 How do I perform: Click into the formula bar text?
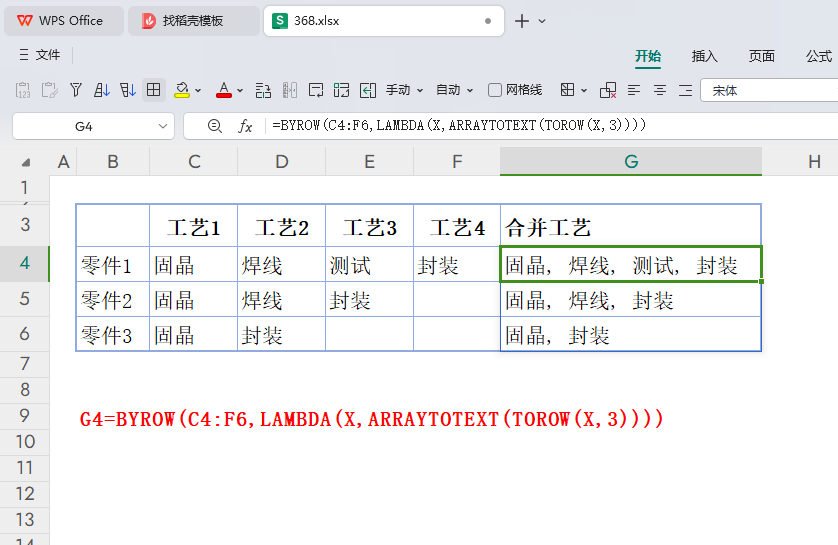pyautogui.click(x=459, y=126)
